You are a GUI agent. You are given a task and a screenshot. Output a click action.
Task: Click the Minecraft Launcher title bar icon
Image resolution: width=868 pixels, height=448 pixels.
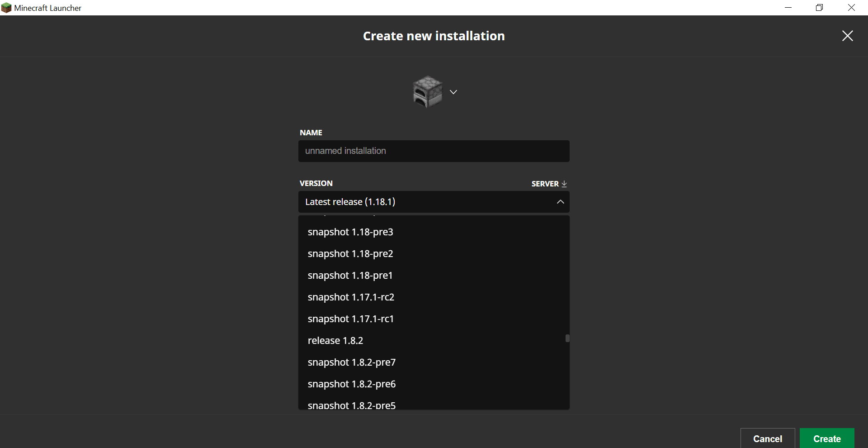[x=6, y=8]
